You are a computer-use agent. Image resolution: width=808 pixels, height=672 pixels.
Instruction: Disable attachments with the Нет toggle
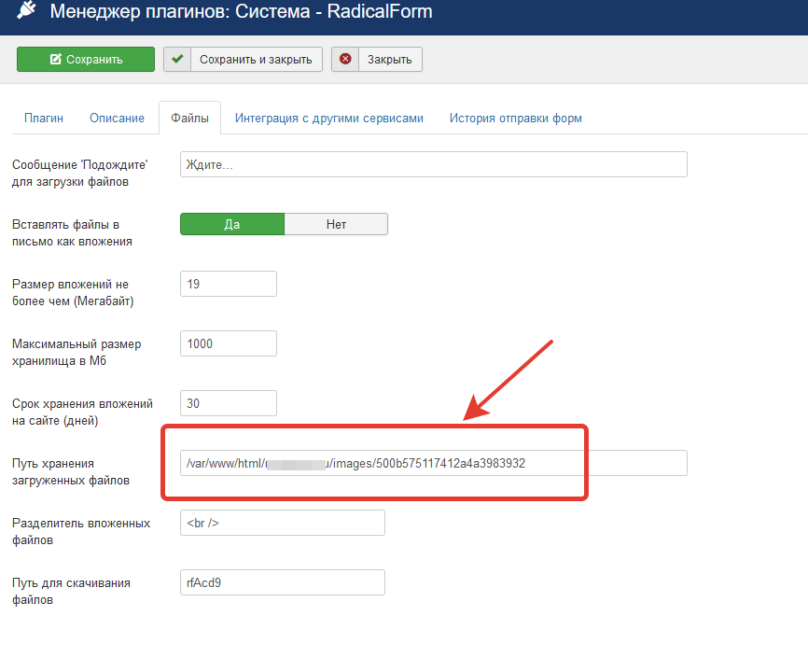(x=336, y=224)
